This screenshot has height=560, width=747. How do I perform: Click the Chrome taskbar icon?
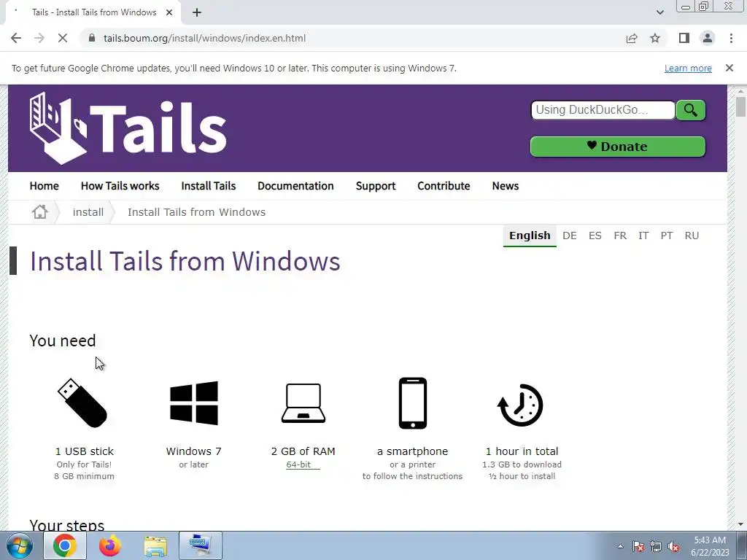point(65,545)
